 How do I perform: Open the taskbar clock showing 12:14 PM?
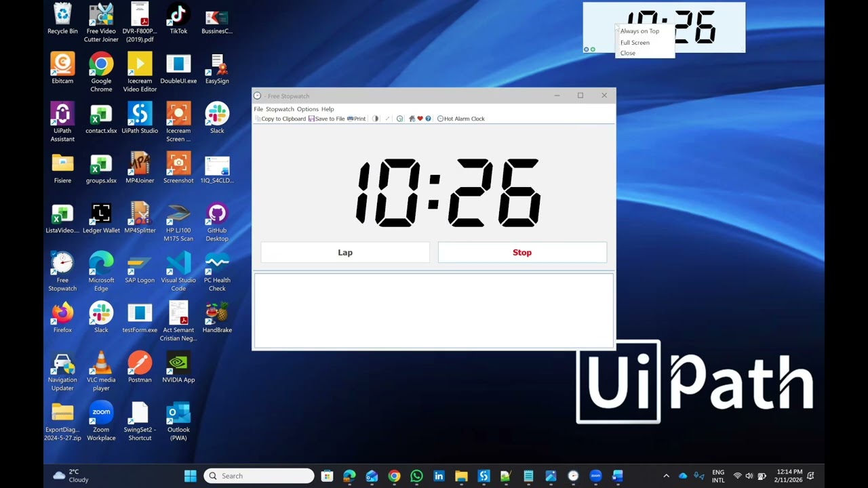(788, 476)
